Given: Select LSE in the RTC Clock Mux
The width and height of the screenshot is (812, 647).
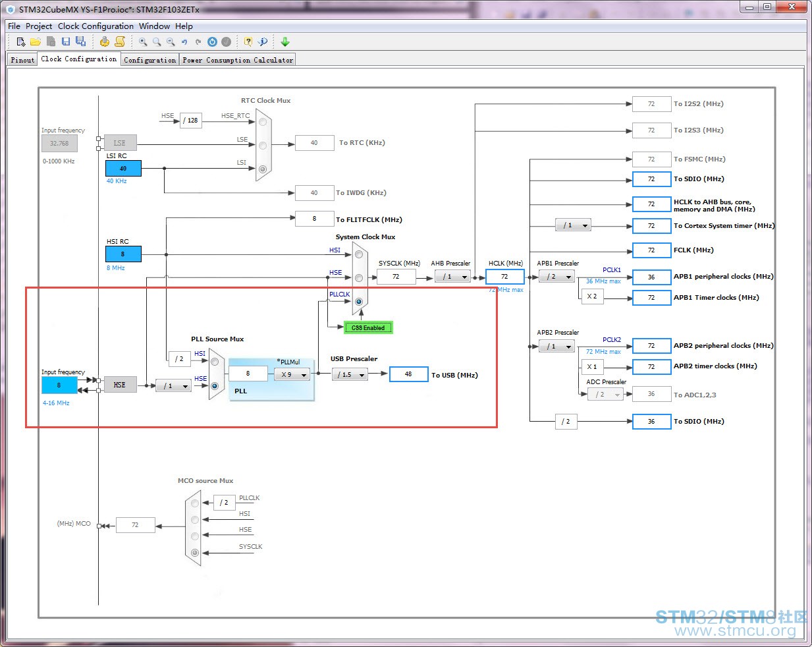Looking at the screenshot, I should (263, 146).
